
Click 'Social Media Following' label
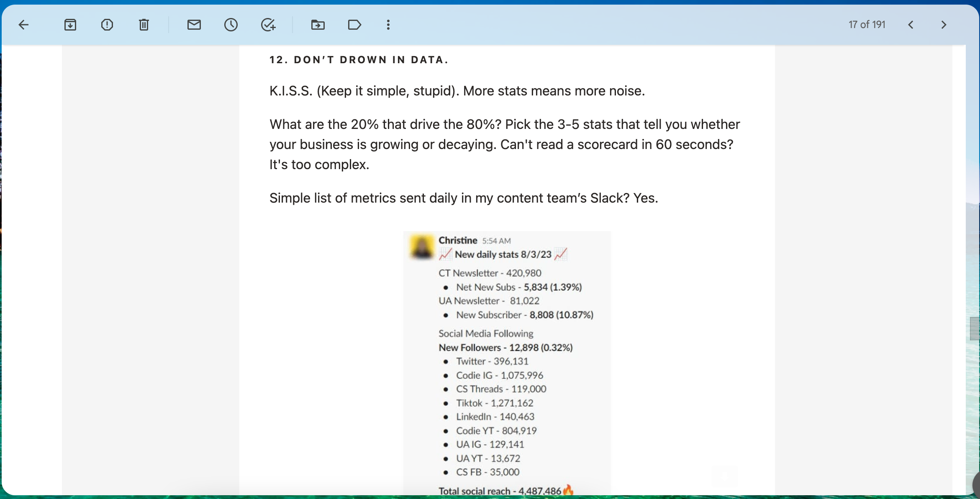tap(486, 334)
